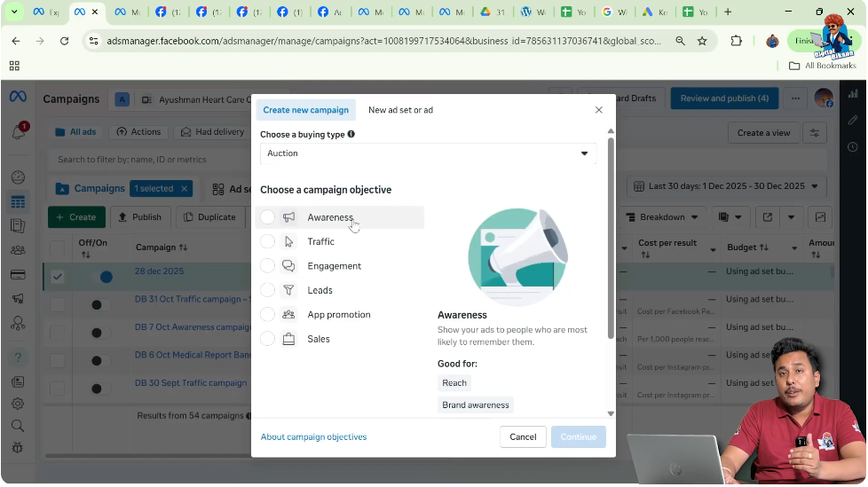Click the Meta logo in the sidebar
The width and height of the screenshot is (868, 487).
coord(18,98)
